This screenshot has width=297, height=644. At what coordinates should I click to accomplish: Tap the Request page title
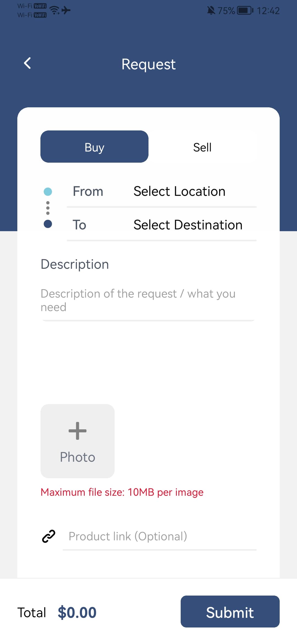tap(148, 64)
